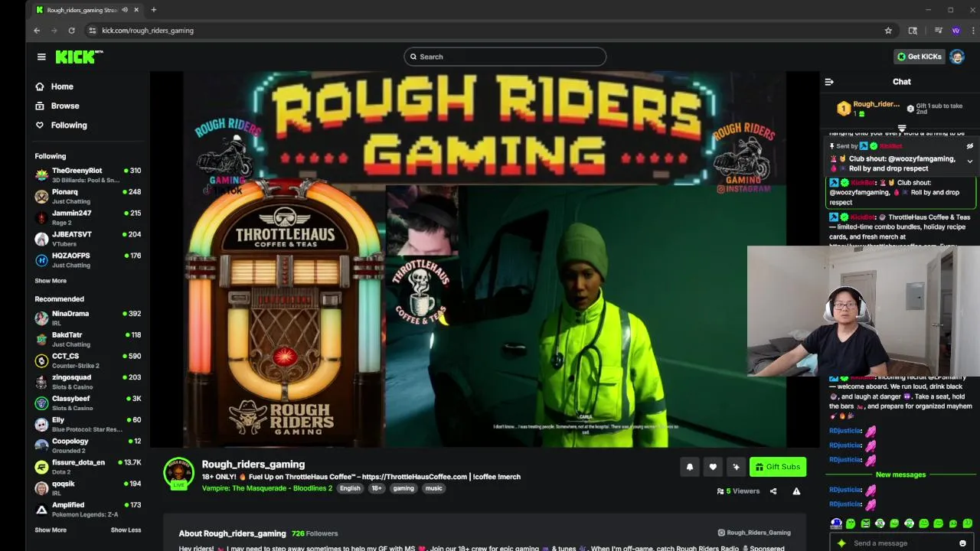Open Elly recommended channel
The height and width of the screenshot is (551, 980).
(x=88, y=424)
